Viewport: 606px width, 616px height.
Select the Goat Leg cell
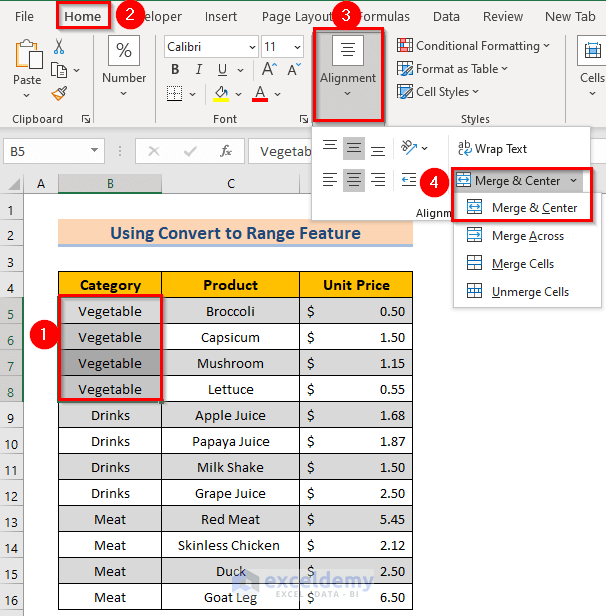[x=231, y=597]
